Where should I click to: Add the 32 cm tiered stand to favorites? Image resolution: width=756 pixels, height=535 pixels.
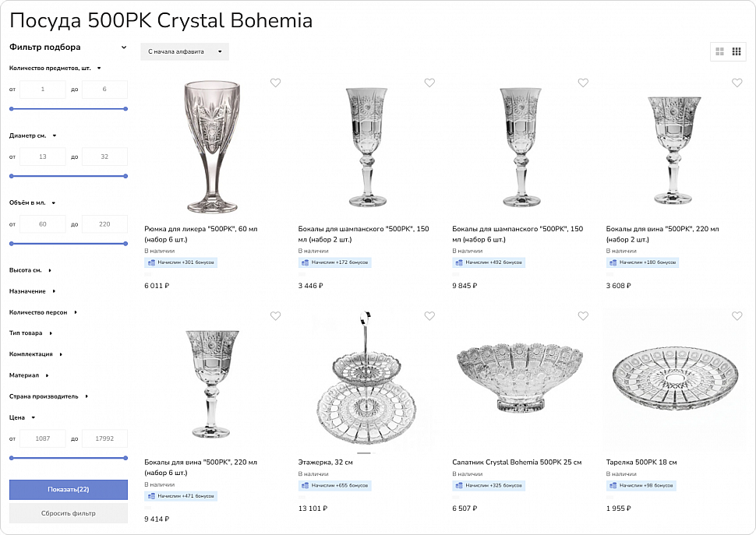429,315
